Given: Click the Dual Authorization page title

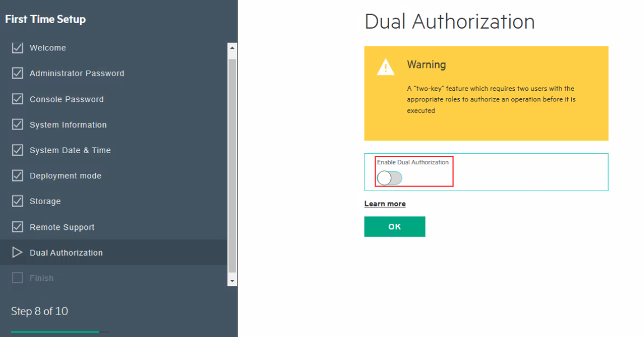Looking at the screenshot, I should [450, 22].
